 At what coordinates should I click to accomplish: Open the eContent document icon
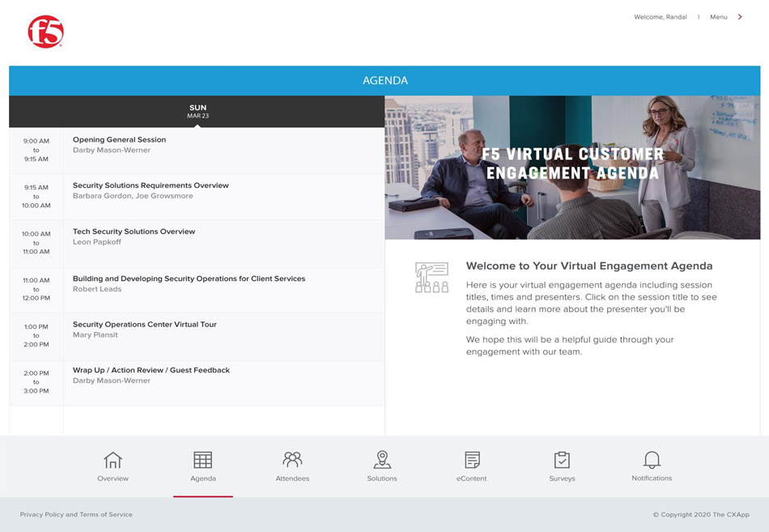coord(472,460)
